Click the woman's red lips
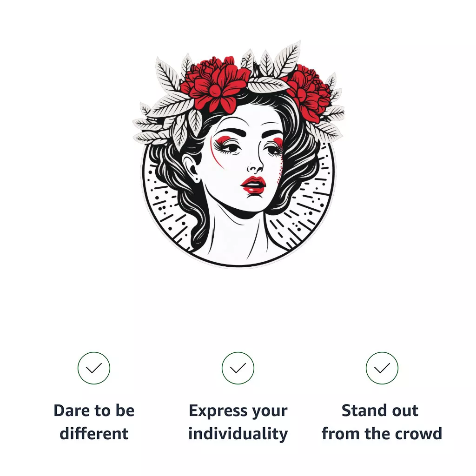Screen dimensions: 476x476 coord(253,185)
